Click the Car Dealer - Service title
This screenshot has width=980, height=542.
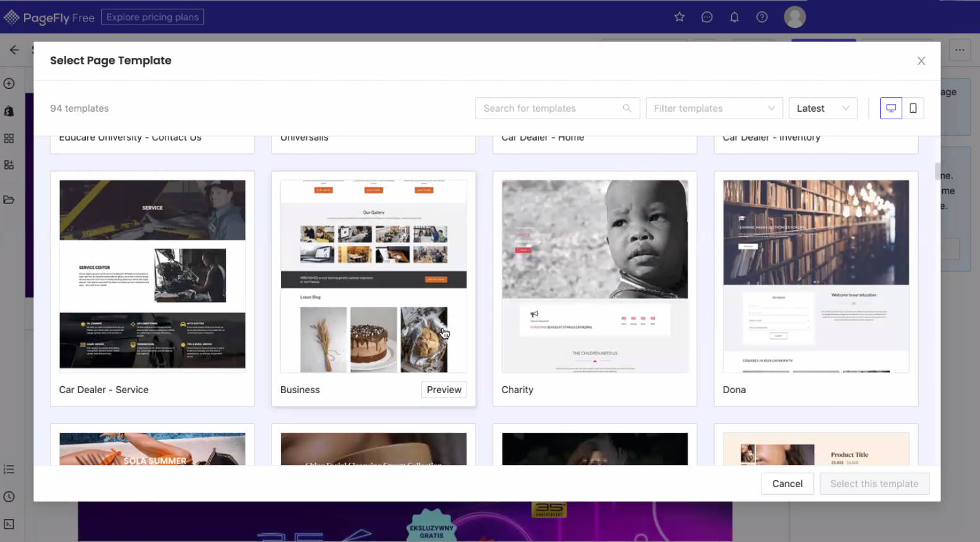pos(104,390)
